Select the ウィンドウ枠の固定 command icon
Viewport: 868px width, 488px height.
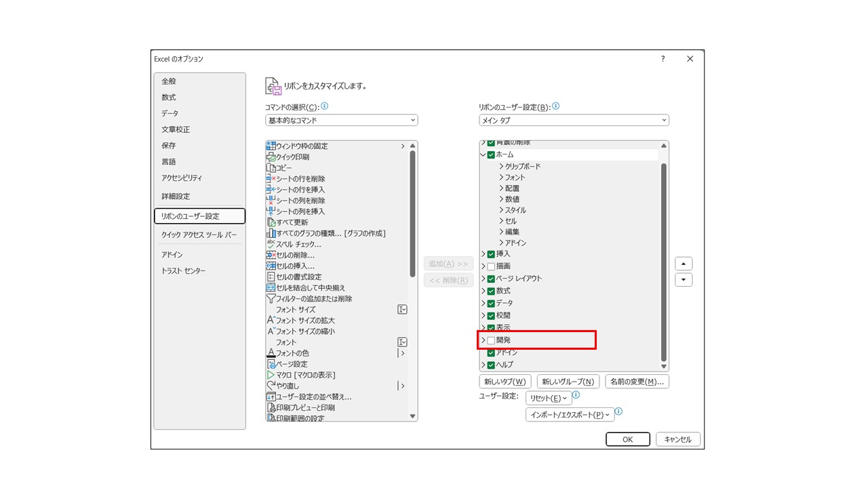click(271, 146)
